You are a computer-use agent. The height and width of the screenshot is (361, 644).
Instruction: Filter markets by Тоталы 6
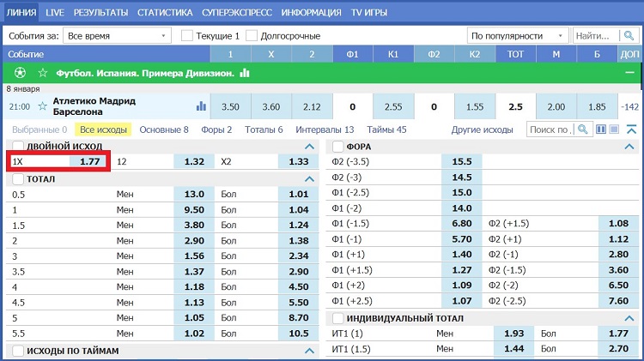click(264, 129)
